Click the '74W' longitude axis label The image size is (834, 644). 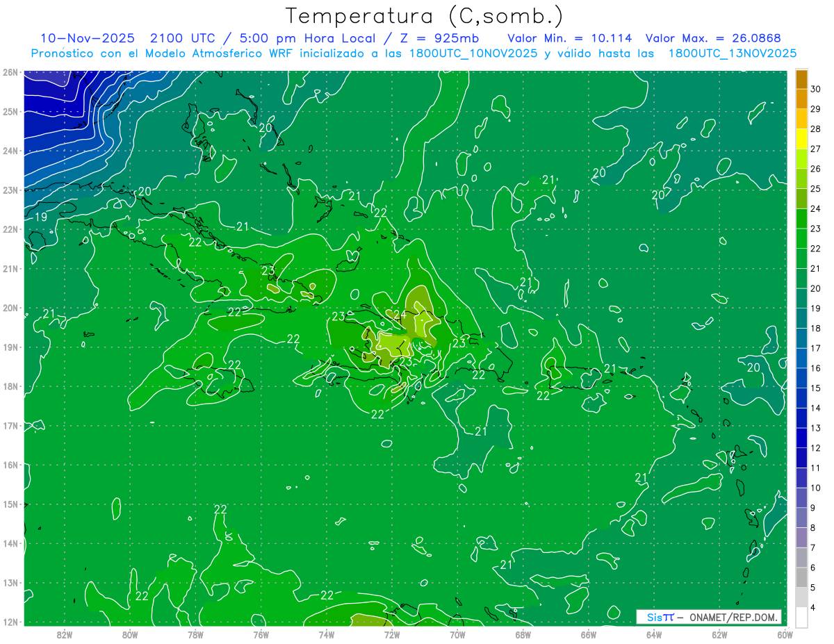pyautogui.click(x=327, y=634)
